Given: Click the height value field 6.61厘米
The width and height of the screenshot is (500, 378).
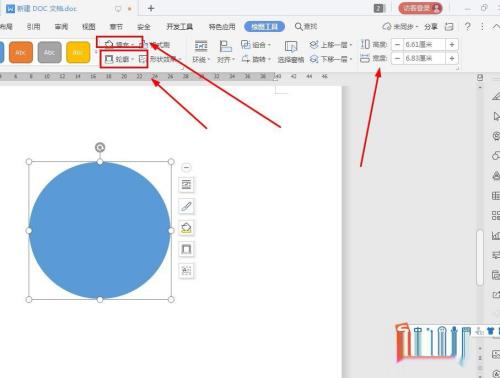Looking at the screenshot, I should pyautogui.click(x=424, y=44).
